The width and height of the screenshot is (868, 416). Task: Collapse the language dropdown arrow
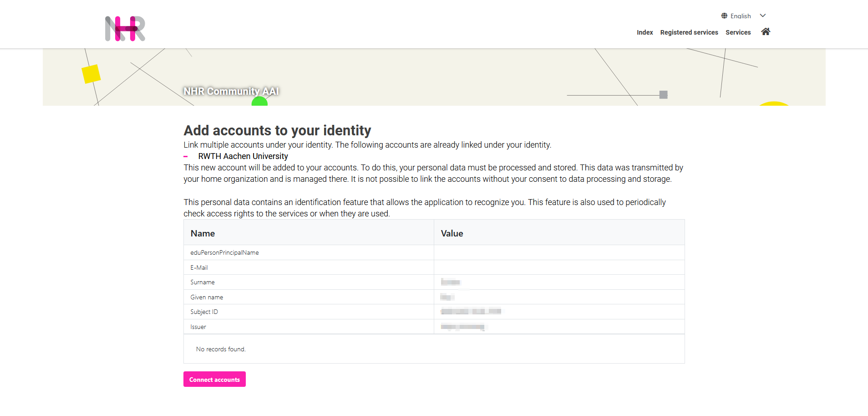[762, 15]
